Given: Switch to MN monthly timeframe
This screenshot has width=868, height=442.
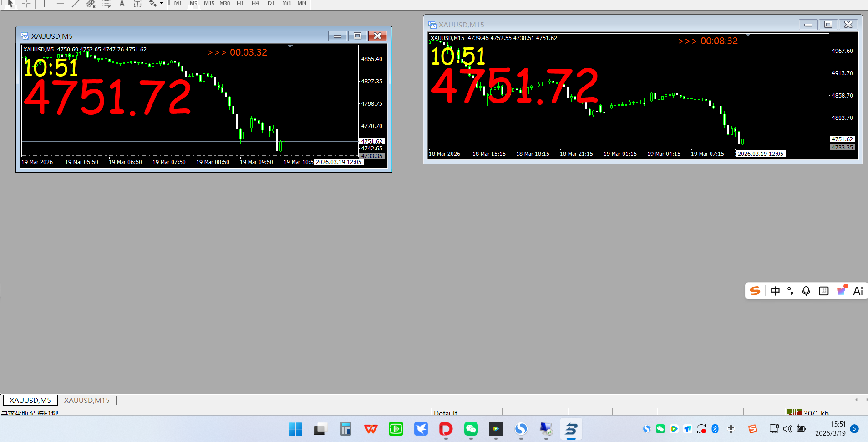Looking at the screenshot, I should pos(302,4).
